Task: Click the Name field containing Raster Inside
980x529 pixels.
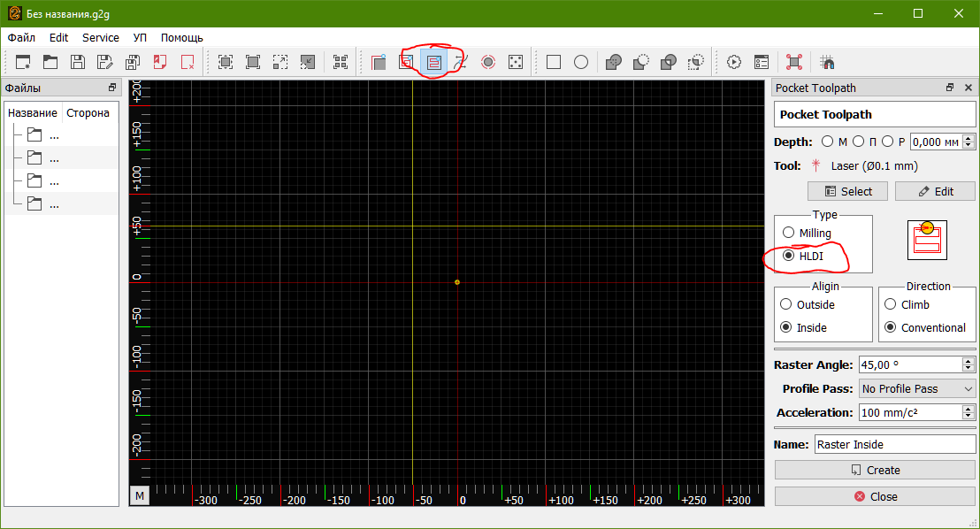Action: 895,445
